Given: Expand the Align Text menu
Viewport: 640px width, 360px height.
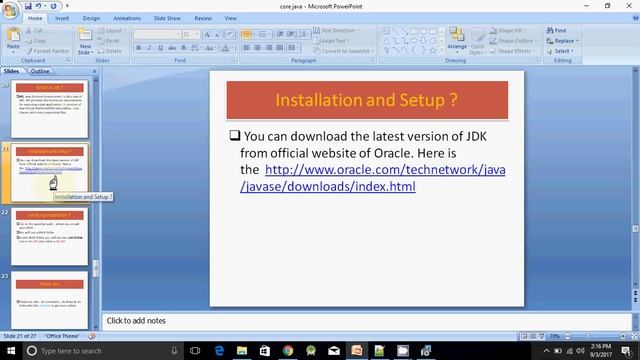Looking at the screenshot, I should pyautogui.click(x=331, y=41).
